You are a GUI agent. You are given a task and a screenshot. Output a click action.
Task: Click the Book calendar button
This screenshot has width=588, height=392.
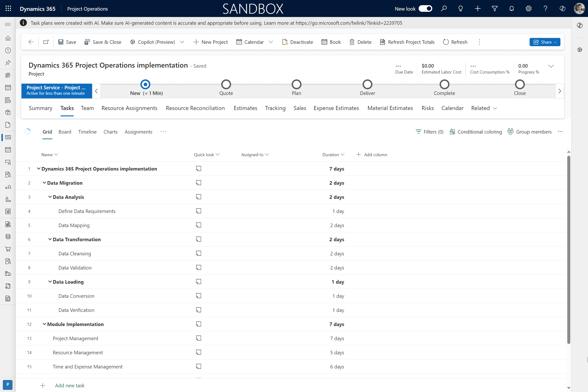point(331,42)
